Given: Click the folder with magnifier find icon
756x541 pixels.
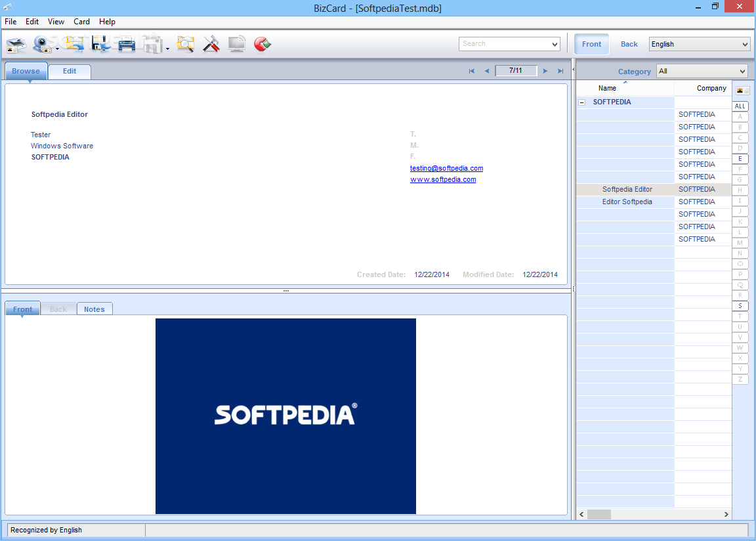Looking at the screenshot, I should coord(185,45).
